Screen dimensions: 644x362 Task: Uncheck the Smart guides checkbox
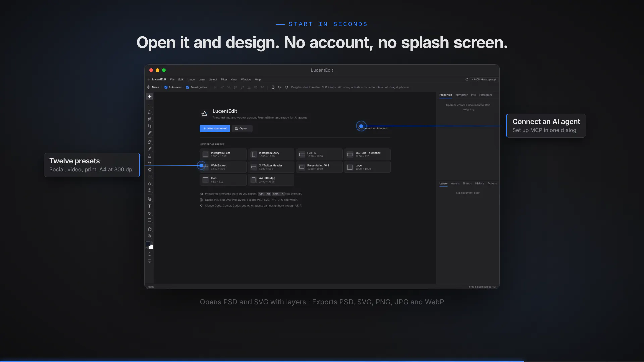[187, 87]
